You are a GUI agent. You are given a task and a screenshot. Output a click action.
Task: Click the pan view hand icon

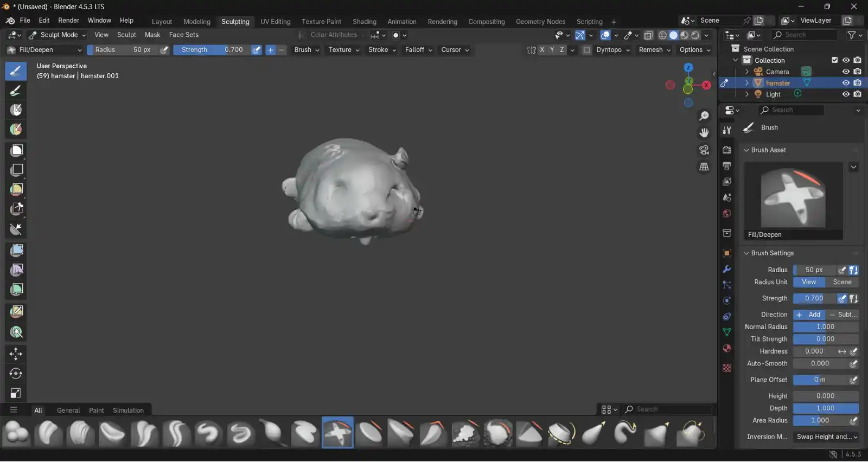(x=704, y=133)
